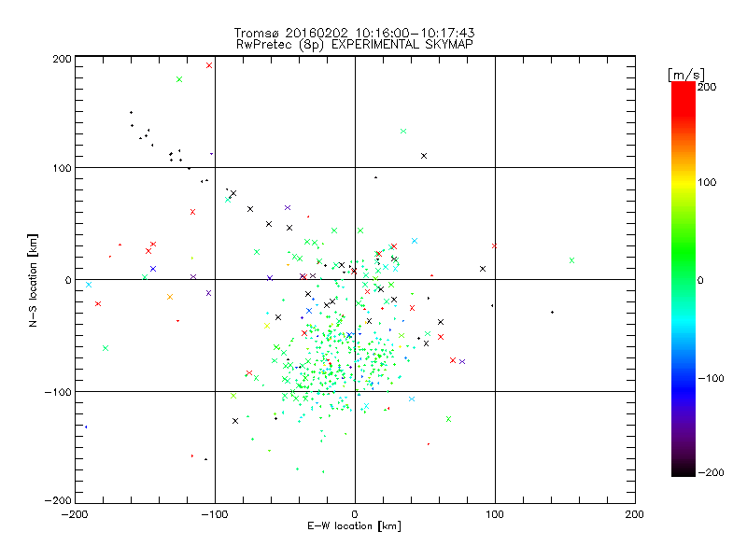Click the x-axis tick label '-200'

pos(75,514)
